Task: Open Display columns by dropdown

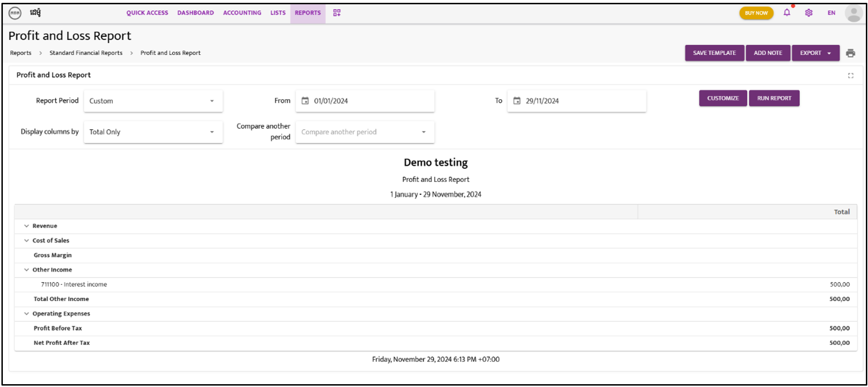Action: click(x=153, y=132)
